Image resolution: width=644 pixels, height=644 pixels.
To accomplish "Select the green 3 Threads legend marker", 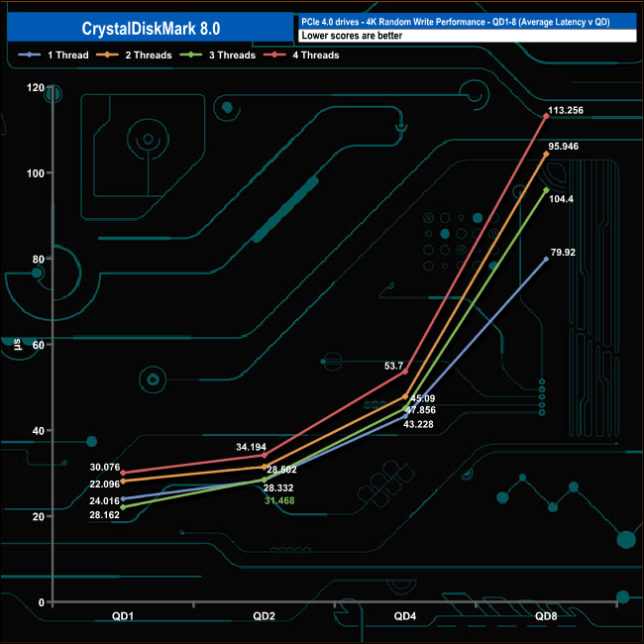I will pos(191,54).
